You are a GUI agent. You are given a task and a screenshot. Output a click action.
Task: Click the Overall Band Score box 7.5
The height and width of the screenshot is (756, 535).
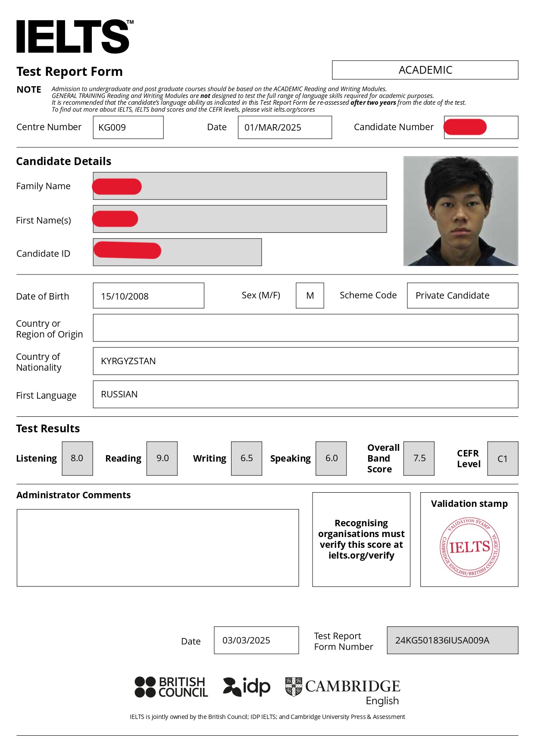click(419, 459)
